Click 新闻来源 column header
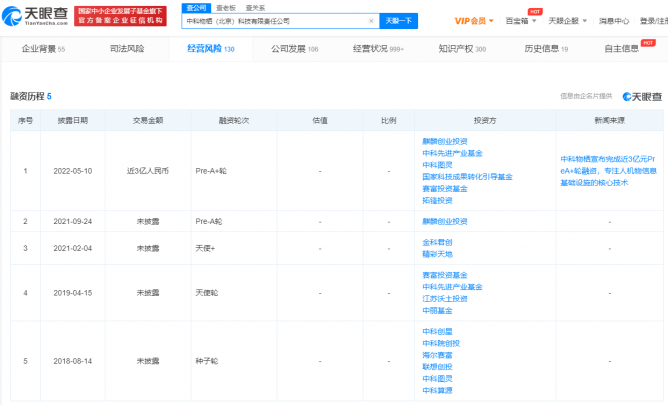The width and height of the screenshot is (668, 405). coord(610,121)
